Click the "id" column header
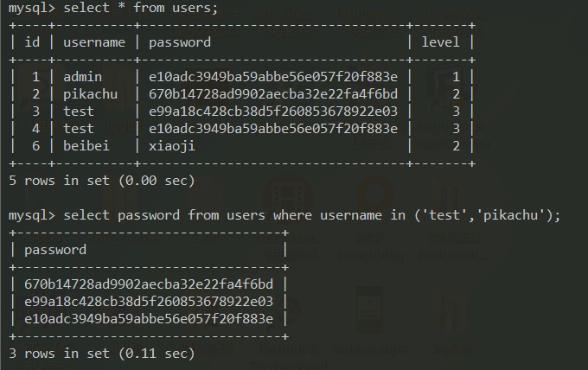This screenshot has width=588, height=370. point(32,41)
